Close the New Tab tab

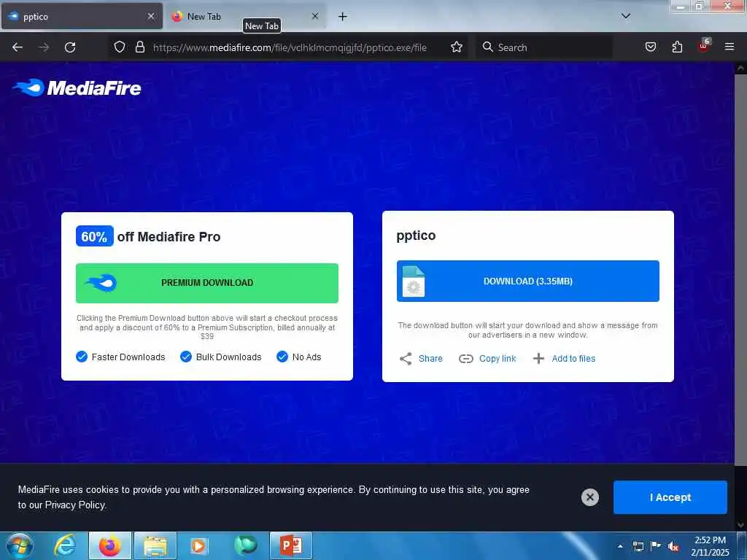(315, 16)
